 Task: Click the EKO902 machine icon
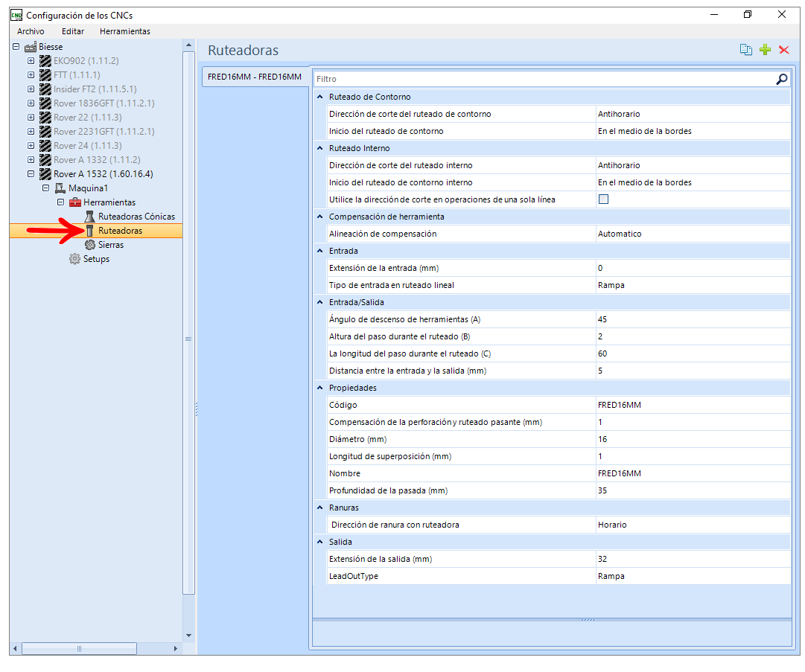45,61
